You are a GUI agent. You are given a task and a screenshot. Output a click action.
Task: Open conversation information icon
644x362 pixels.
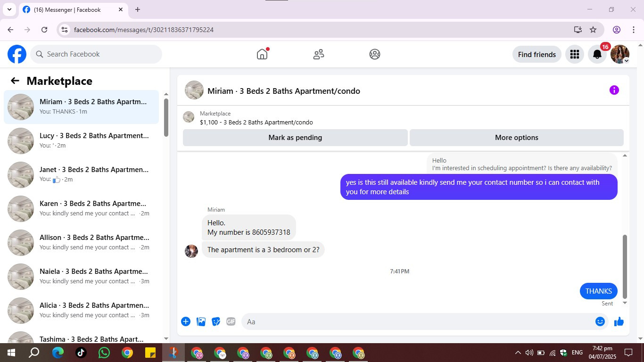[614, 90]
